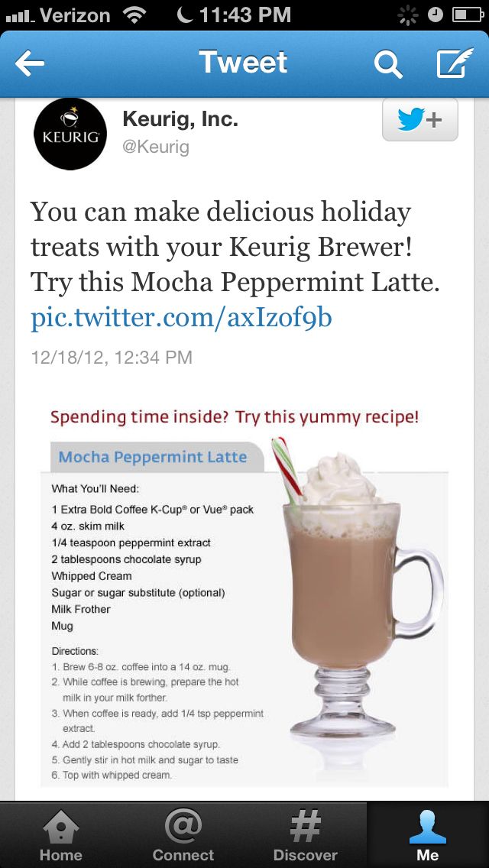Open search with magnifying glass icon
The width and height of the screenshot is (489, 868).
click(x=387, y=64)
